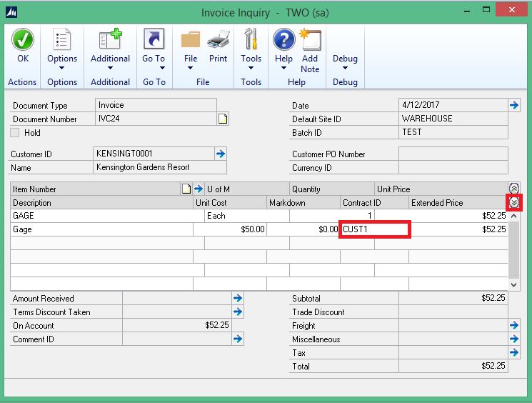This screenshot has width=532, height=403.
Task: Click the Customer ID field label
Action: coord(31,154)
